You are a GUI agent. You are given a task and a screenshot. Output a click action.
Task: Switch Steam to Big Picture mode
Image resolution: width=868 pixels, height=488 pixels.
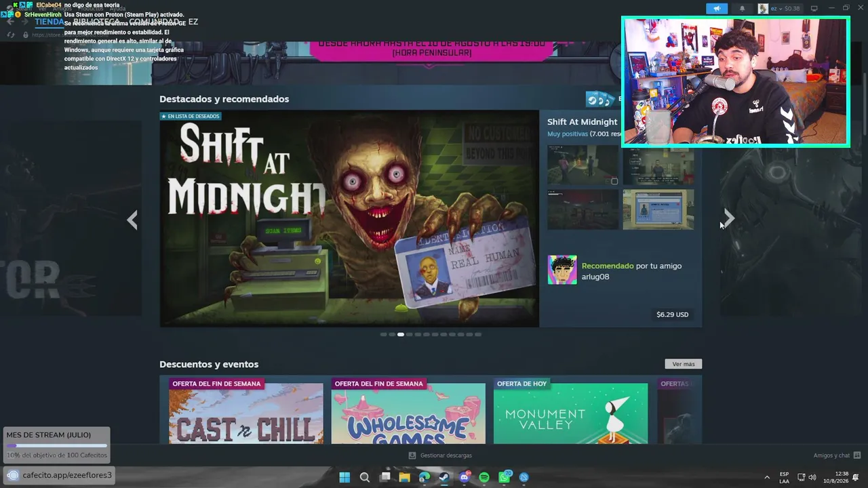pyautogui.click(x=814, y=8)
